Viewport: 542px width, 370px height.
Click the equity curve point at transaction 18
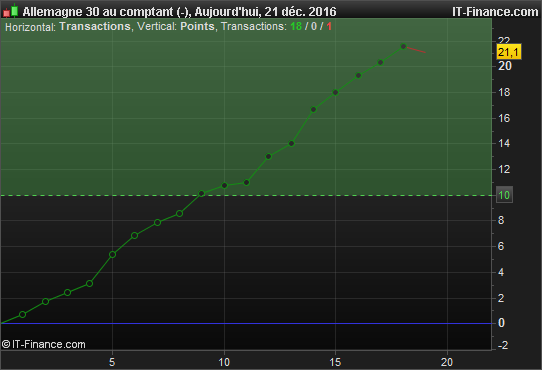[x=403, y=46]
